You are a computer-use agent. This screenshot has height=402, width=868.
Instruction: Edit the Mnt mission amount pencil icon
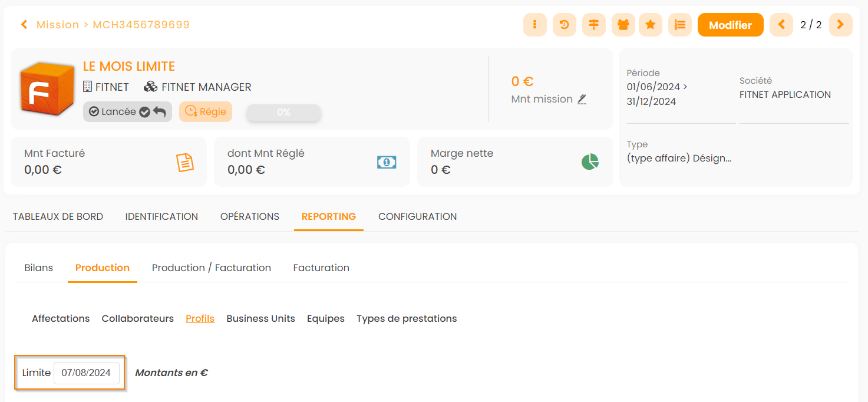pyautogui.click(x=582, y=99)
